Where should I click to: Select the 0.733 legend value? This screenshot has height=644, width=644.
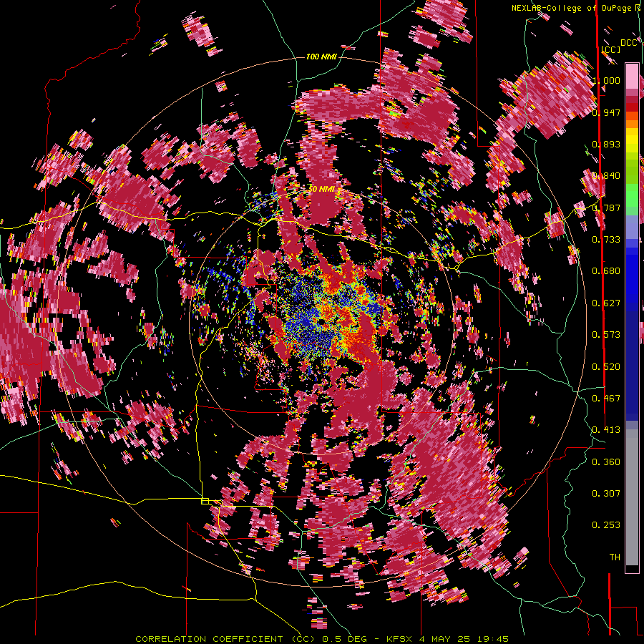pos(606,240)
